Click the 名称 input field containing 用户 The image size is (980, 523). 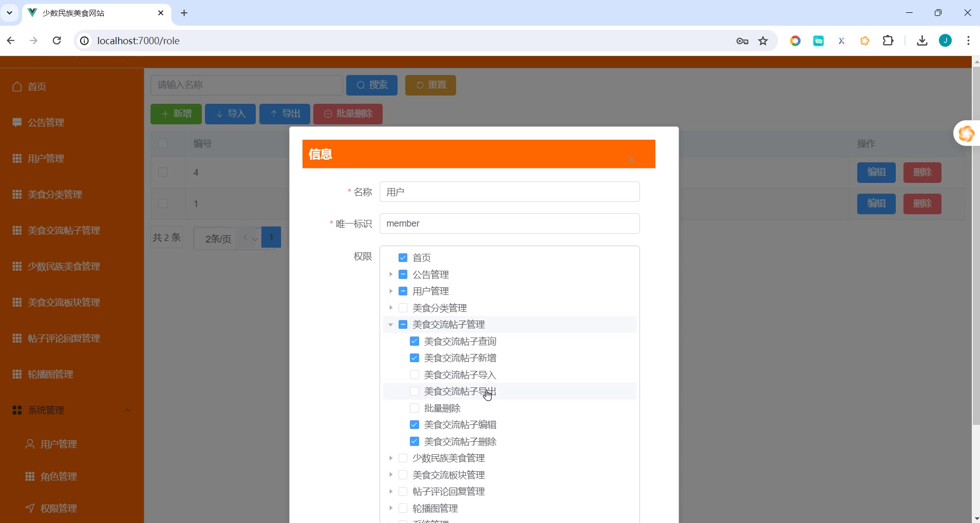click(510, 192)
